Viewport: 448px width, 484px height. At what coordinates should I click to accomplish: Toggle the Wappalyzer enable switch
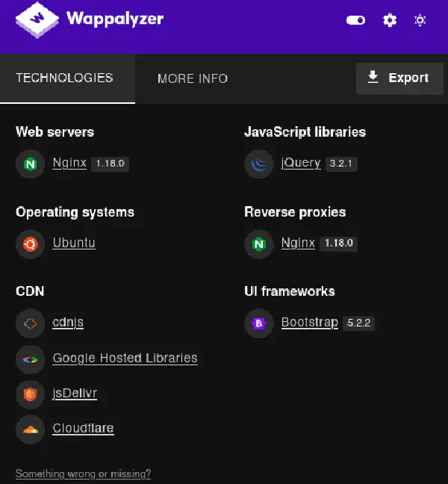355,20
